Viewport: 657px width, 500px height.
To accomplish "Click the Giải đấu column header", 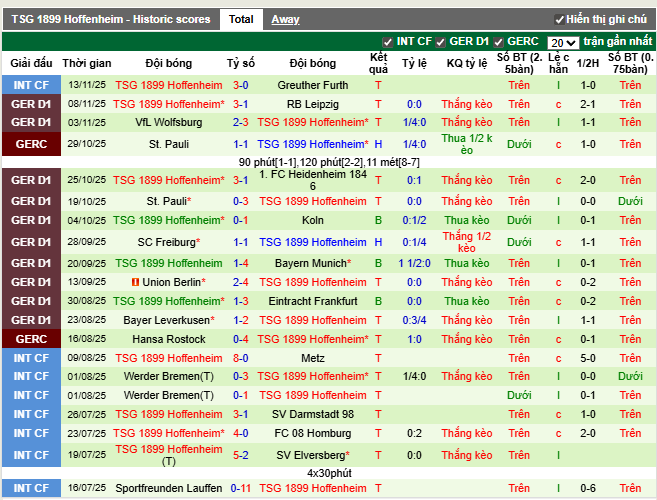I will pos(31,63).
